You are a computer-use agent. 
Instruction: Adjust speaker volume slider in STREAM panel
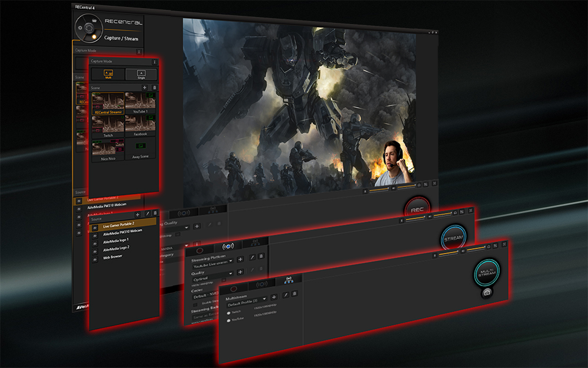click(x=443, y=214)
